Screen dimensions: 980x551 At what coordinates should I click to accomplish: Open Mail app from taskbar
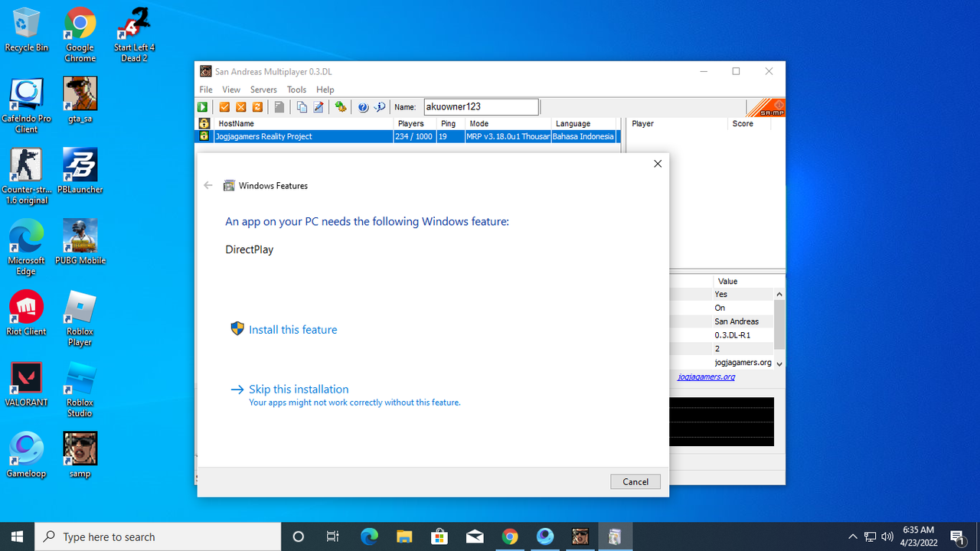[x=474, y=536]
